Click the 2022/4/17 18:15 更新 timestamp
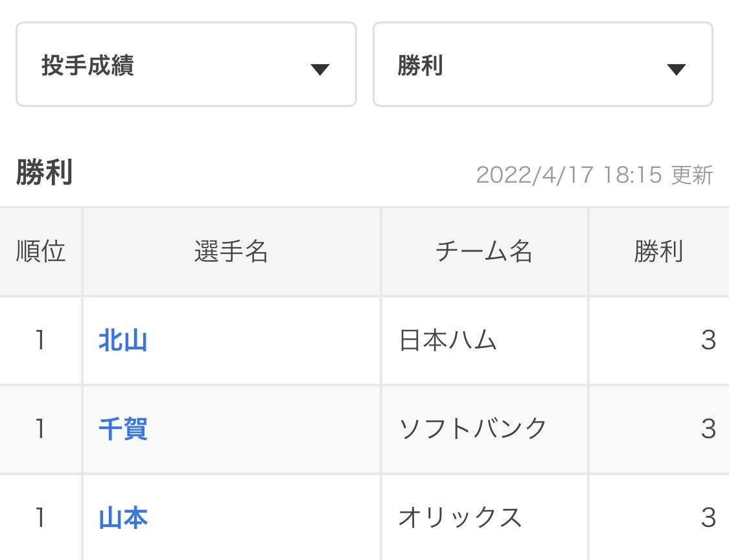This screenshot has width=729, height=560. (x=595, y=176)
